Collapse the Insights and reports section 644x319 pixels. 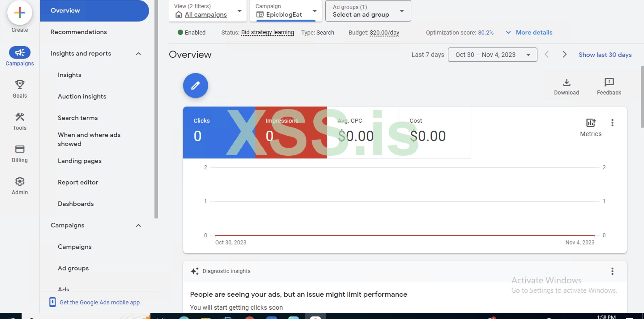pos(138,54)
